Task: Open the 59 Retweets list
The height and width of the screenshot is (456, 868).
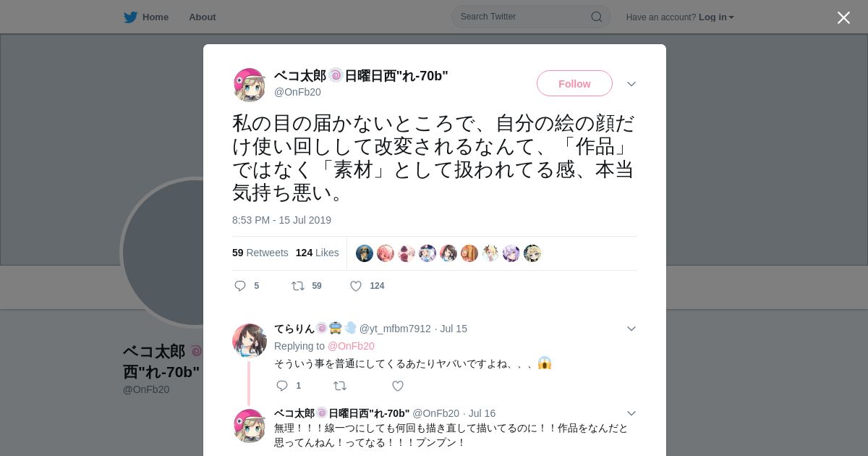Action: (260, 253)
